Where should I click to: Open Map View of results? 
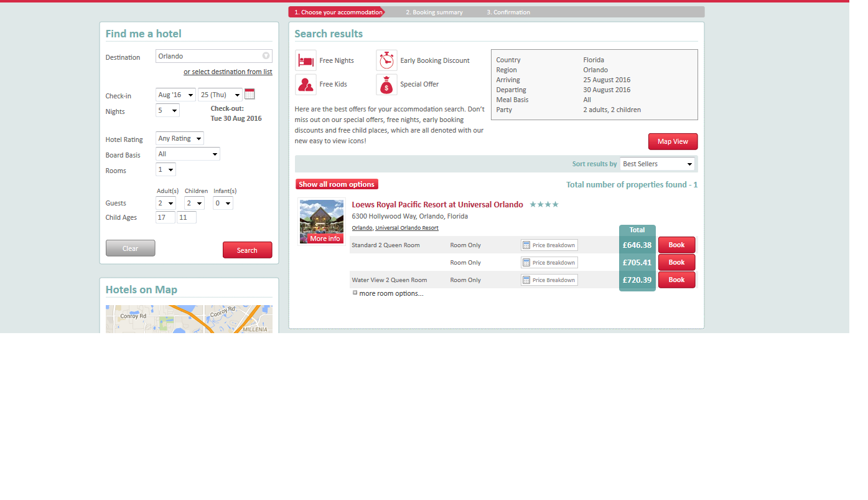tap(673, 141)
